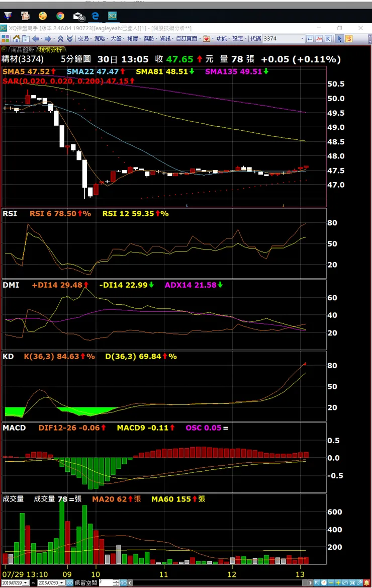Image resolution: width=372 pixels, height=588 pixels.
Task: Click the alert bell icon at bottom right
Action: [x=367, y=583]
